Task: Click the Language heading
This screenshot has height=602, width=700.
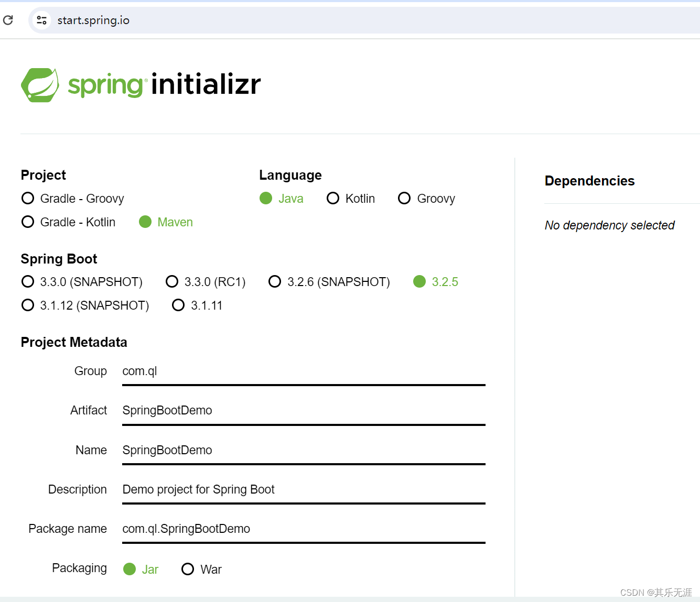Action: pos(290,175)
